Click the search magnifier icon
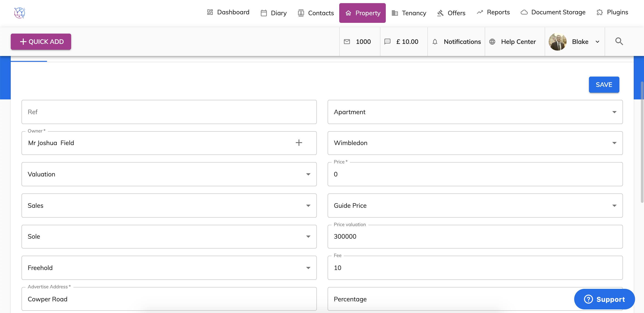This screenshot has height=313, width=644. pos(619,41)
